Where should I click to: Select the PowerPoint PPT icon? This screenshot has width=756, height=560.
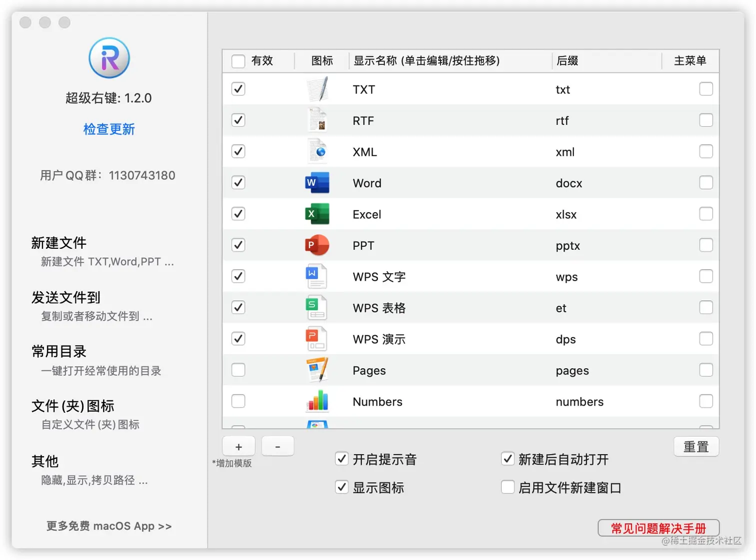[317, 245]
